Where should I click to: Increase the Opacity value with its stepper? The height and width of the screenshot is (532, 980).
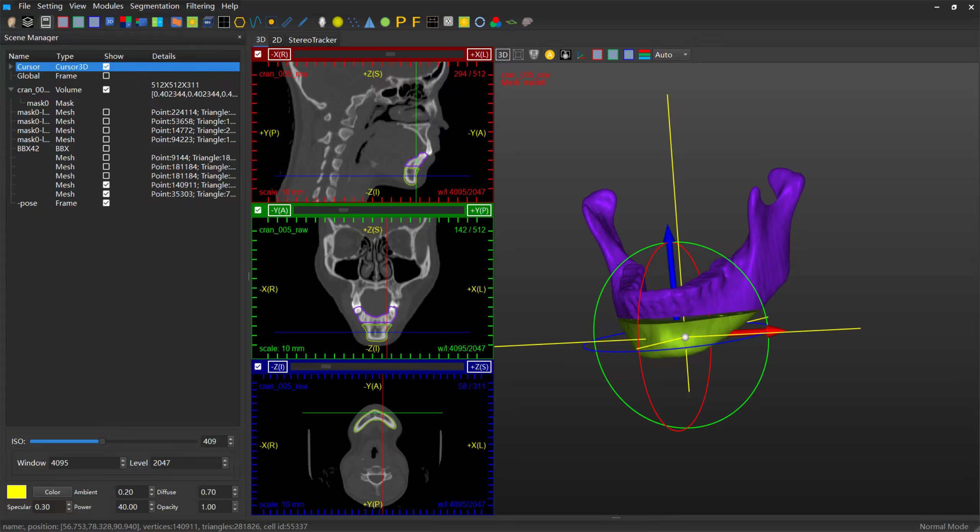tap(235, 504)
